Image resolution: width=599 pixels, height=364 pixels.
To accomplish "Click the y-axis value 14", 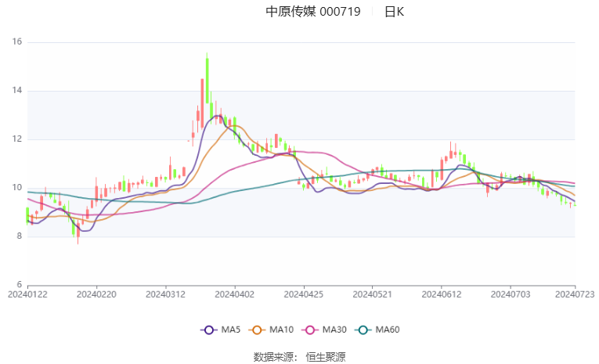I will (x=17, y=91).
